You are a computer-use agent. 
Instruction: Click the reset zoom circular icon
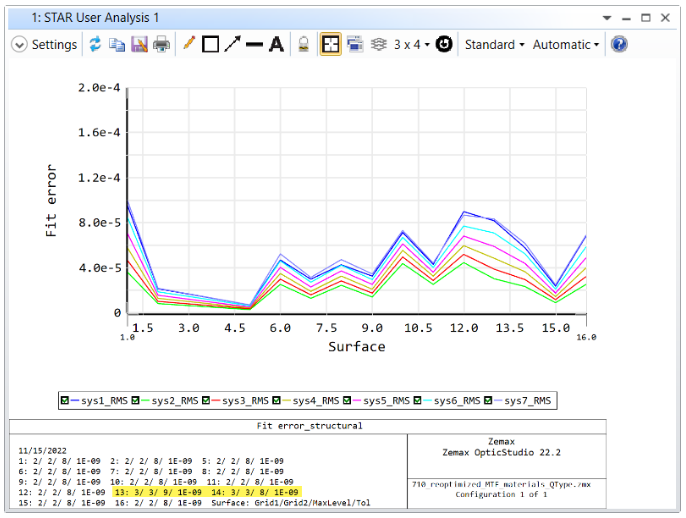coord(444,44)
